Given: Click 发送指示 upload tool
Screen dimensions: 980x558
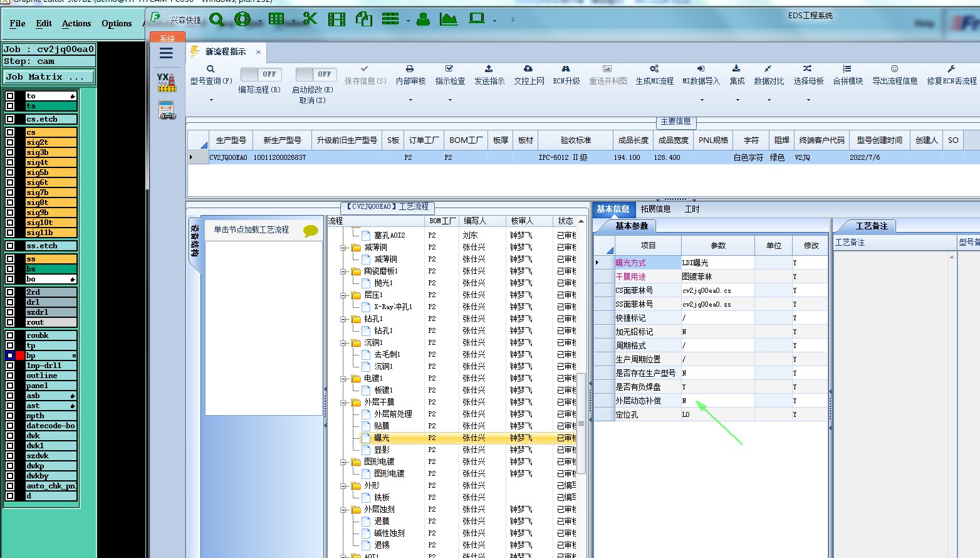Looking at the screenshot, I should pos(489,75).
